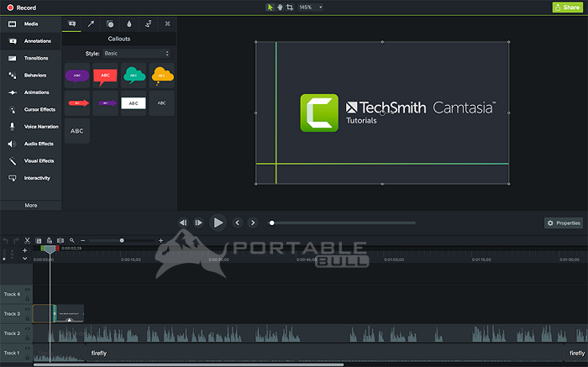Toggle the Track 4 lock

pos(28,299)
